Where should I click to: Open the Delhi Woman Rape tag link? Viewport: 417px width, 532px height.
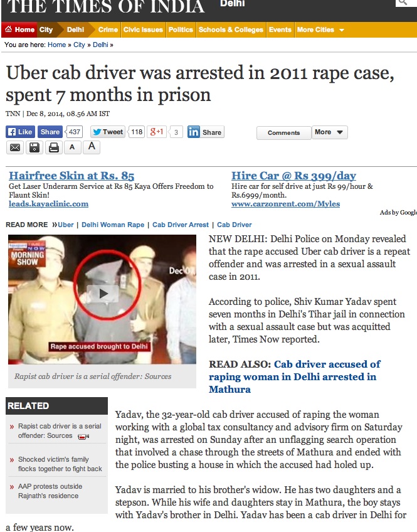click(113, 225)
